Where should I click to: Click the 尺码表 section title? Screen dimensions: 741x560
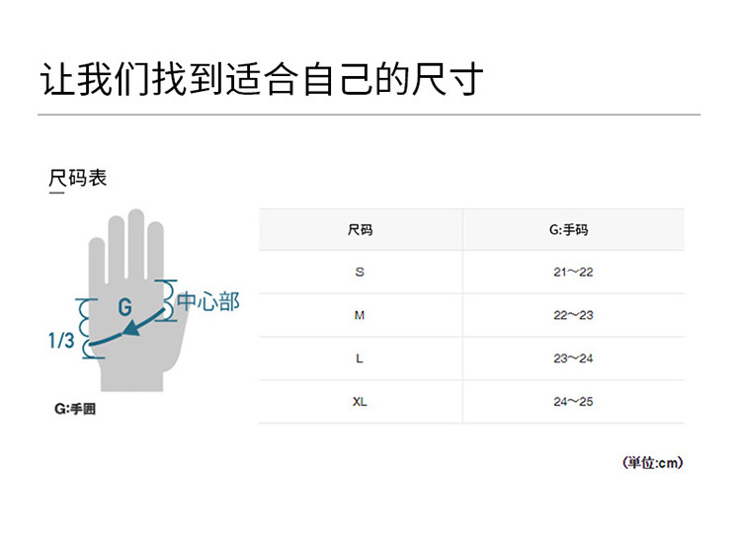point(77,179)
